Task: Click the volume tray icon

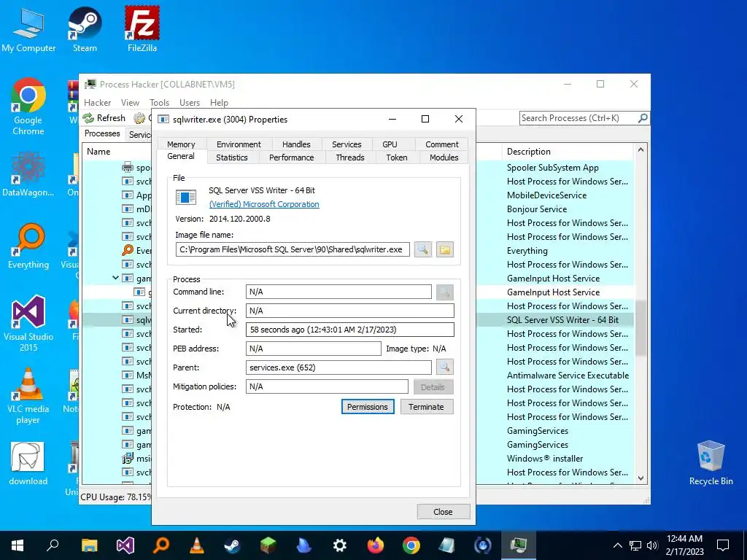Action: coord(652,545)
